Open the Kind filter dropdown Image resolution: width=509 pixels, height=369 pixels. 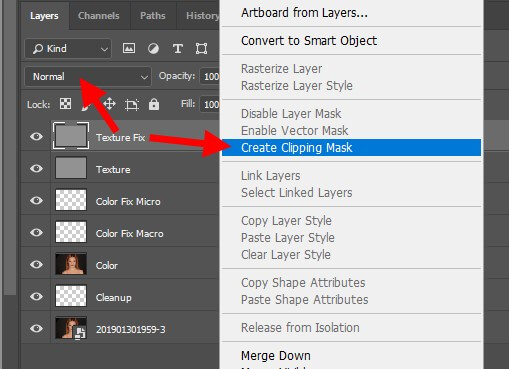tap(68, 49)
